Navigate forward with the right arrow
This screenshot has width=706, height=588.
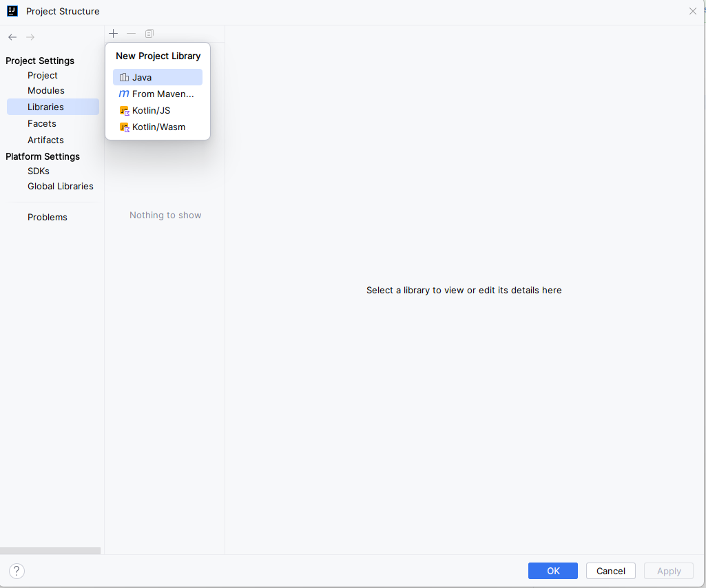click(x=30, y=37)
